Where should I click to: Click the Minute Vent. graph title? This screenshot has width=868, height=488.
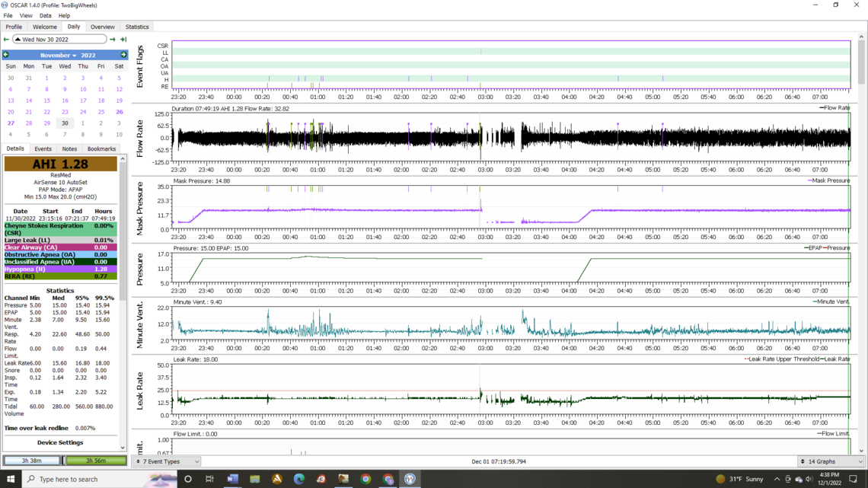[139, 325]
